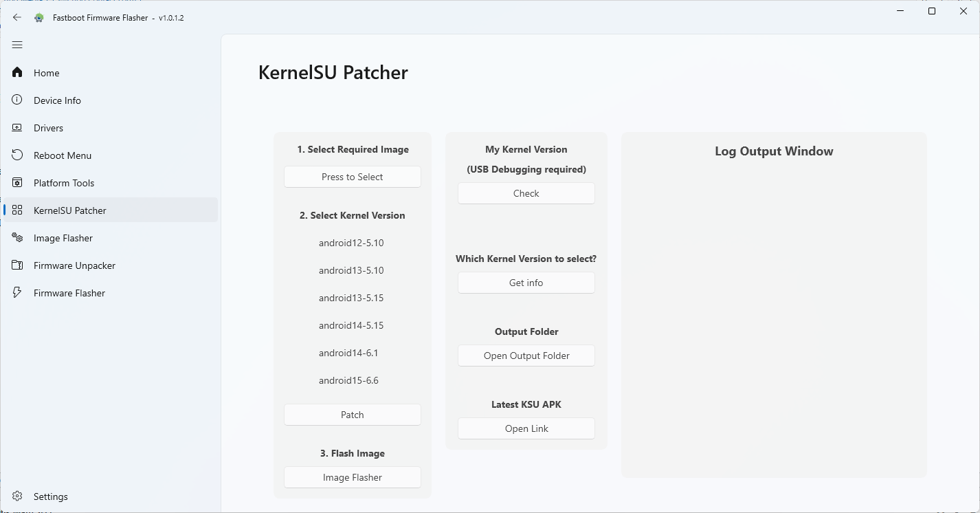Click the Firmware Unpacker folder icon

click(18, 265)
